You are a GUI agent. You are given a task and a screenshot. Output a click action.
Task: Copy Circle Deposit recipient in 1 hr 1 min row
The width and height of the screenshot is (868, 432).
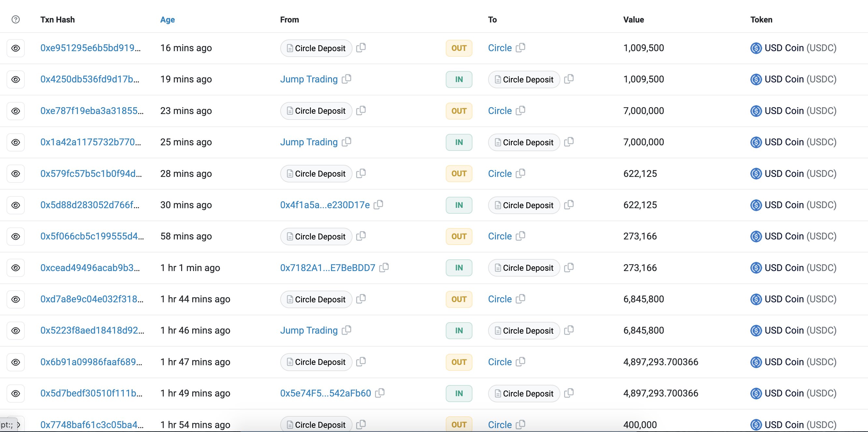point(569,267)
